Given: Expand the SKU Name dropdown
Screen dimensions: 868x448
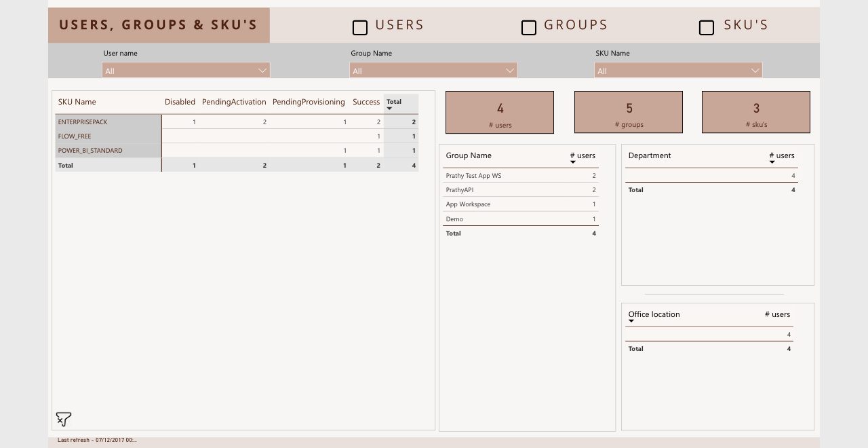Looking at the screenshot, I should (x=678, y=70).
